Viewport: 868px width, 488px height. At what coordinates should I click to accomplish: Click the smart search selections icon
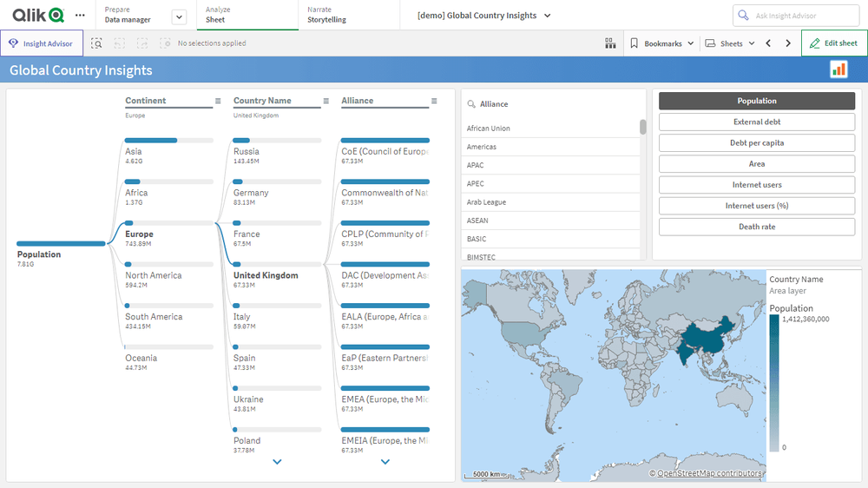pos(97,43)
